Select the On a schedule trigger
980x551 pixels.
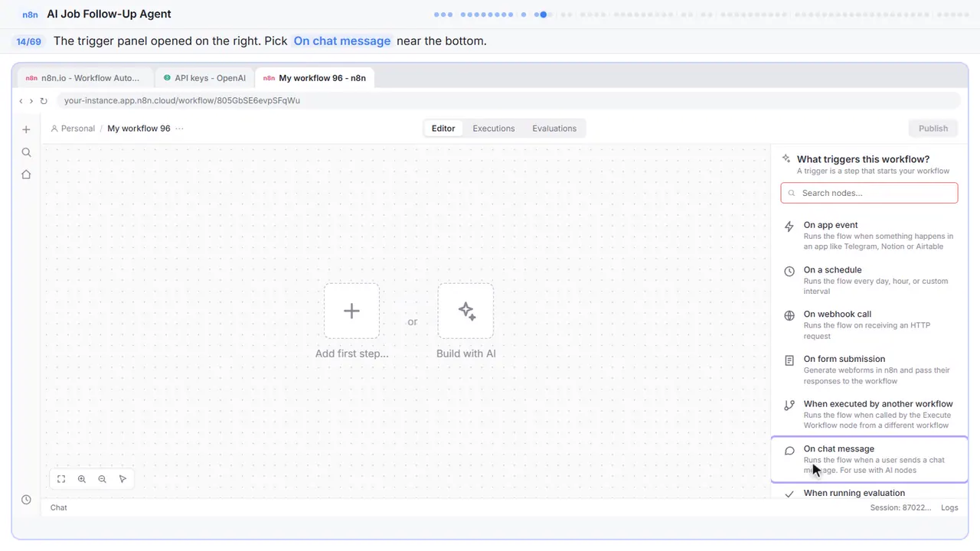870,280
